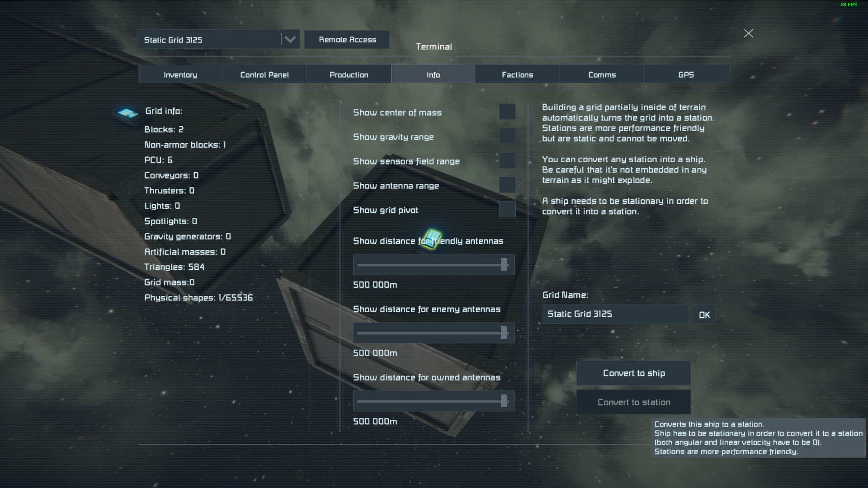Go to the Production tab

point(349,75)
